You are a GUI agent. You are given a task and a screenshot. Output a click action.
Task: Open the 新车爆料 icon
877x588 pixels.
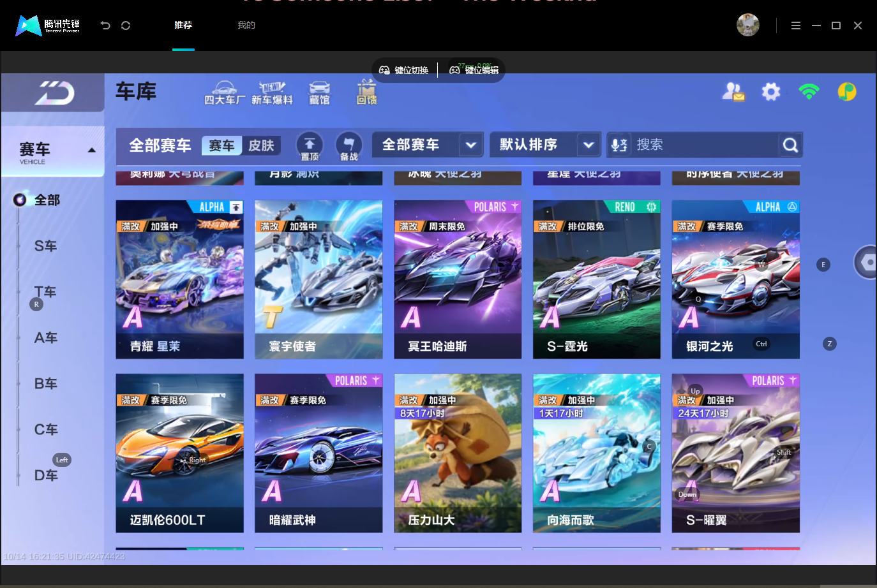(272, 93)
